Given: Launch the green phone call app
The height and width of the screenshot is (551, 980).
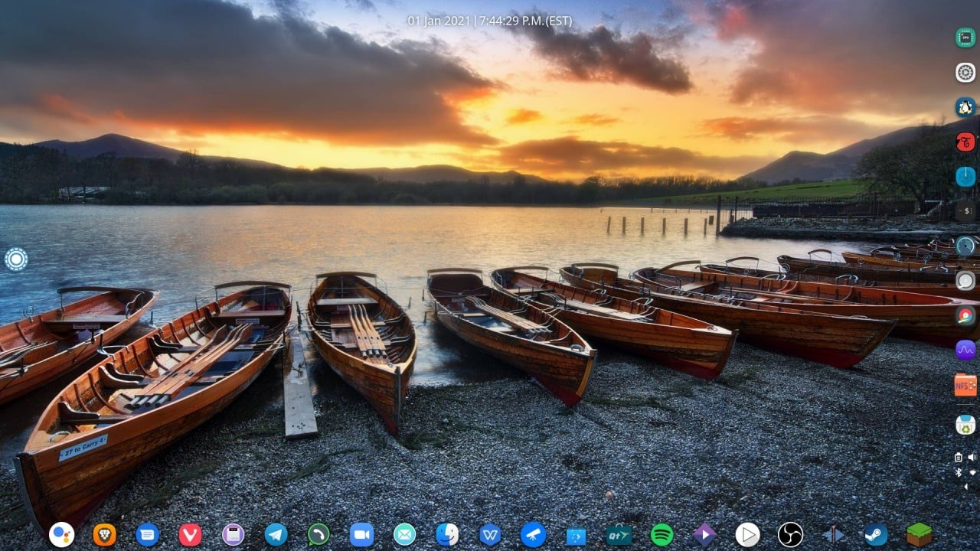Looking at the screenshot, I should click(318, 534).
